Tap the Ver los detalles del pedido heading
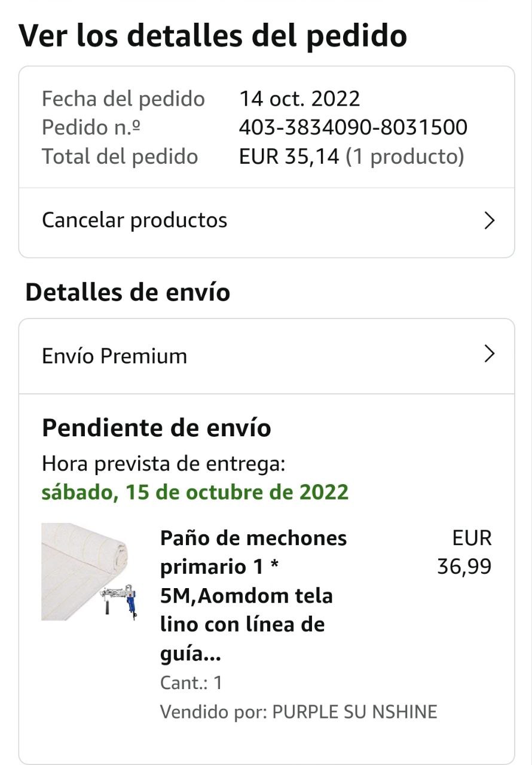Viewport: 532px width, 765px height. [x=213, y=35]
